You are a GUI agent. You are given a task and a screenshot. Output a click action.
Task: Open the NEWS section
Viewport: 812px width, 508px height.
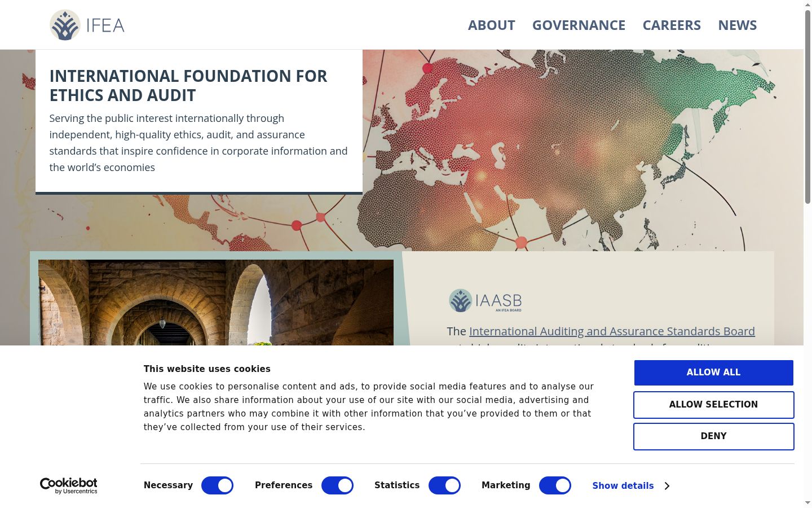(737, 25)
